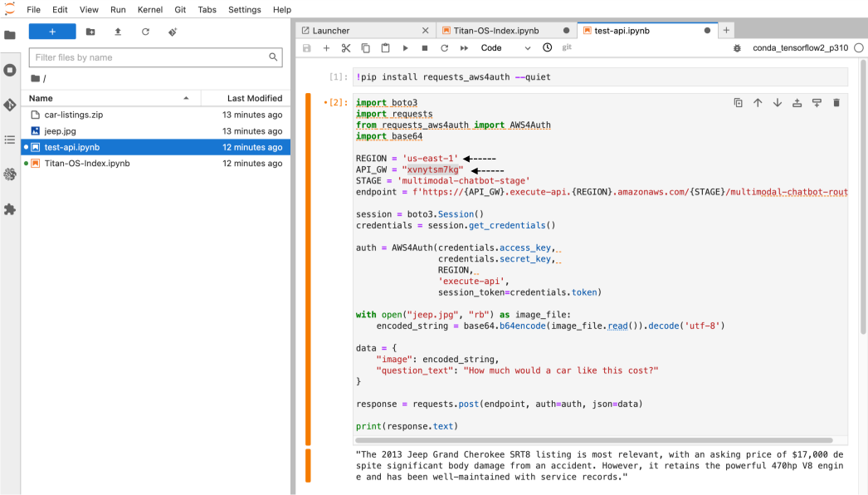Click the blue new launcher button
Viewport: 868px width, 495px height.
coord(52,32)
